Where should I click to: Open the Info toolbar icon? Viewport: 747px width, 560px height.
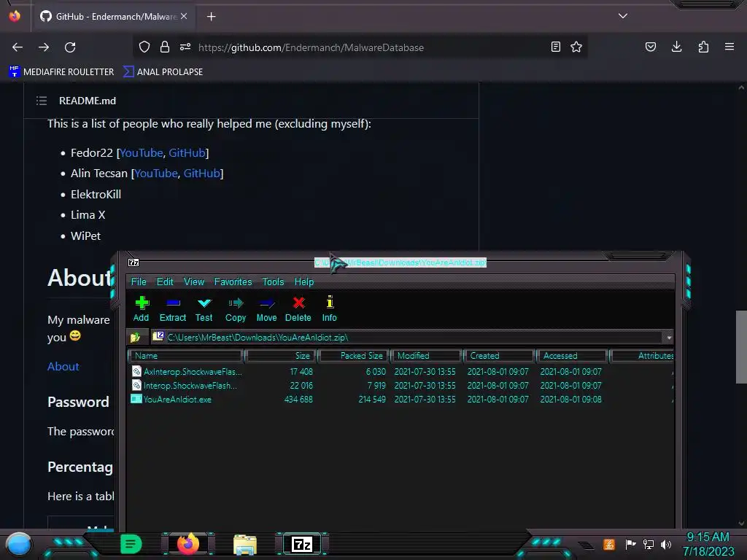click(x=329, y=309)
